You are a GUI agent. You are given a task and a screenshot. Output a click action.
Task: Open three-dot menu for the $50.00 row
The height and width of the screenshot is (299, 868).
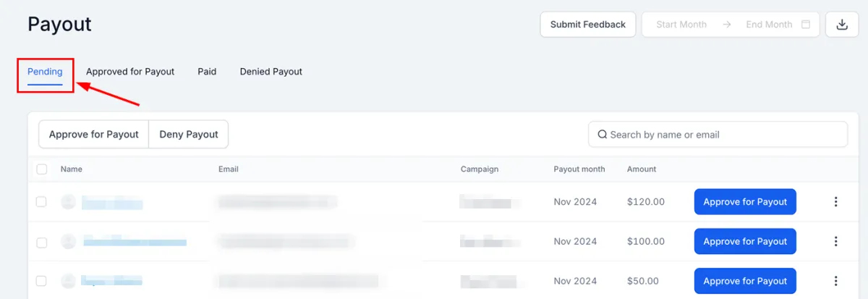tap(835, 281)
